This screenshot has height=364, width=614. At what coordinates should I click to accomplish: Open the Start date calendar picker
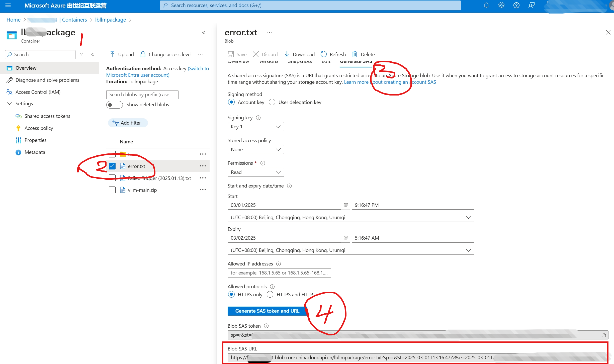pyautogui.click(x=346, y=205)
